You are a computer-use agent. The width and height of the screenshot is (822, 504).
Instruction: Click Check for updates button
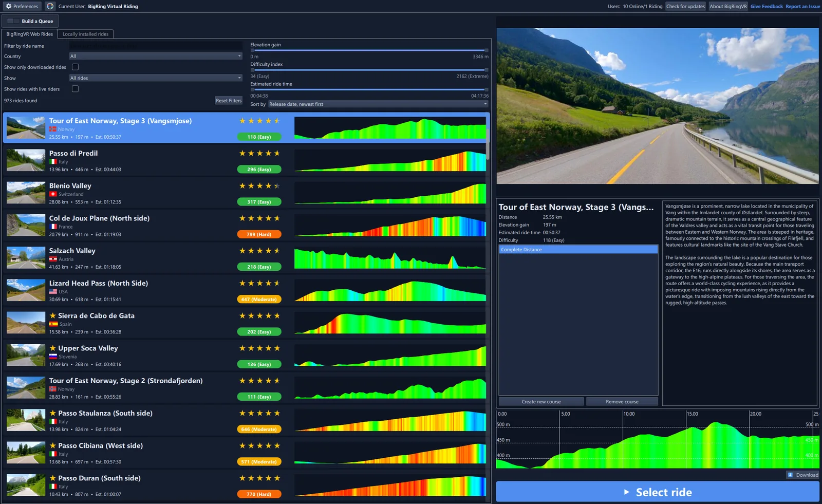coord(686,6)
